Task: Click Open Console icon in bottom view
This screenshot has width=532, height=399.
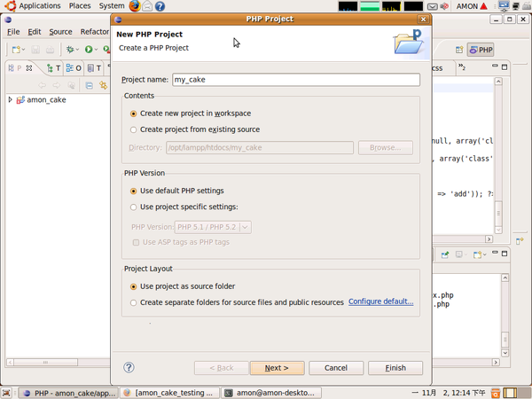Action: pyautogui.click(x=477, y=254)
